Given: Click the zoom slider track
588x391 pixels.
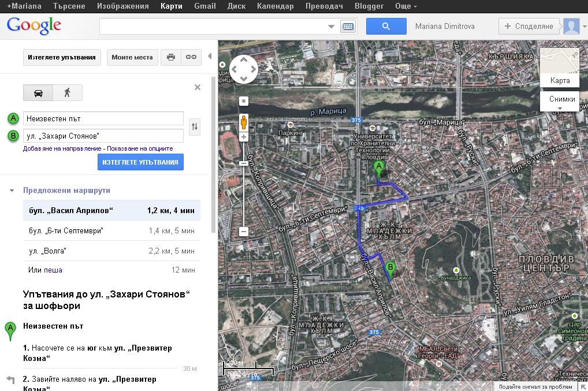Looking at the screenshot, I should (244, 191).
